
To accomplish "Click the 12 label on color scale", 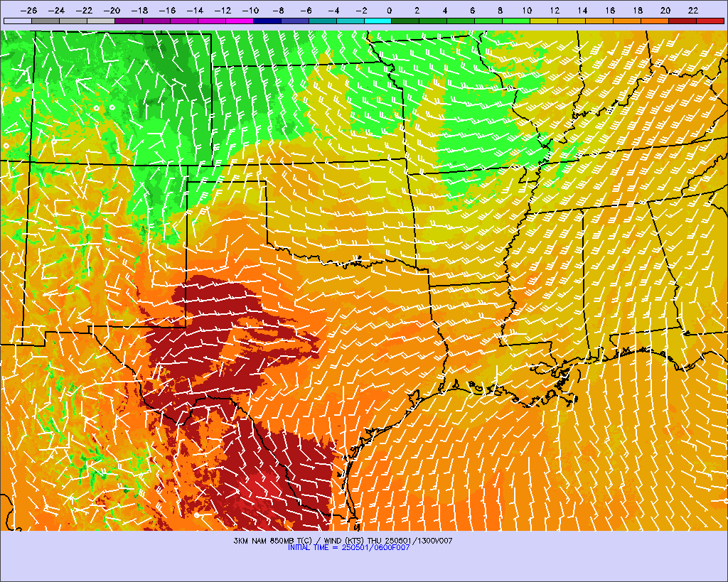I will [x=555, y=10].
